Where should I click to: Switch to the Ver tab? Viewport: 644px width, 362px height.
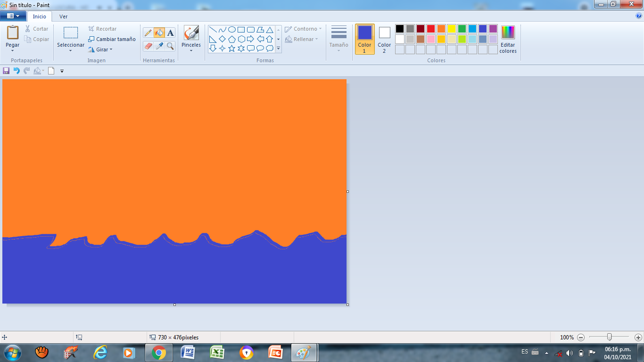[63, 16]
